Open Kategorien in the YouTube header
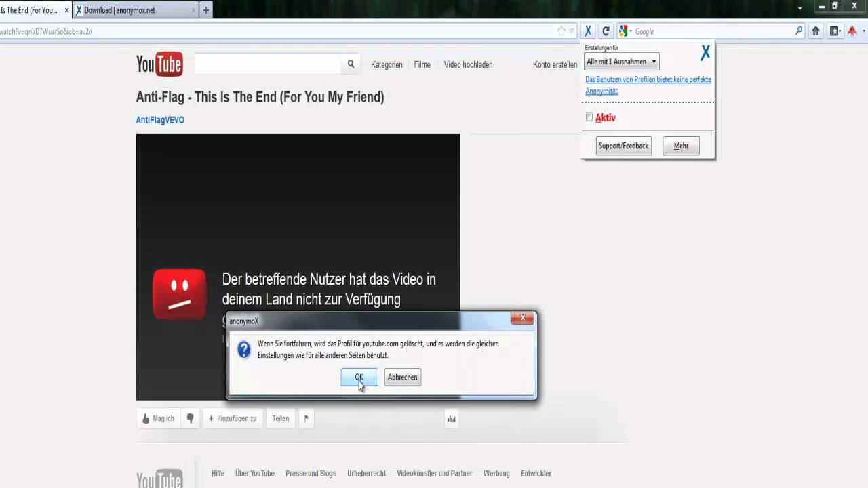This screenshot has height=488, width=868. tap(387, 65)
